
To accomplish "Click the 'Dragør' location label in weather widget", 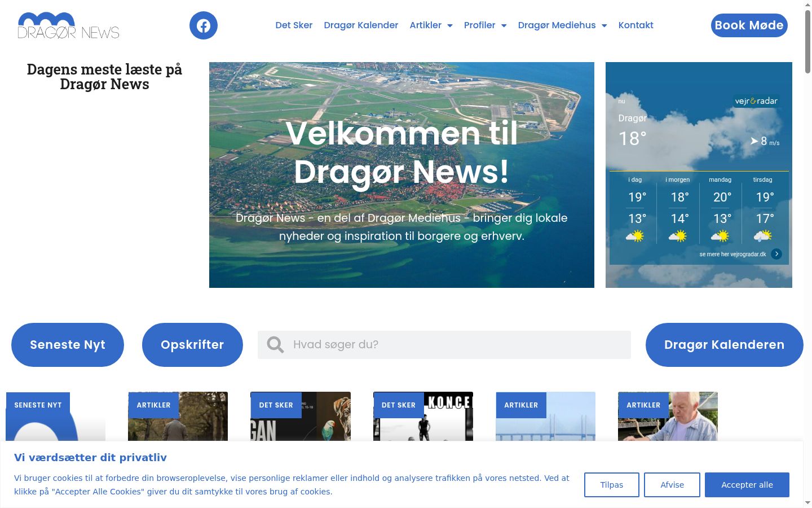I will [632, 118].
